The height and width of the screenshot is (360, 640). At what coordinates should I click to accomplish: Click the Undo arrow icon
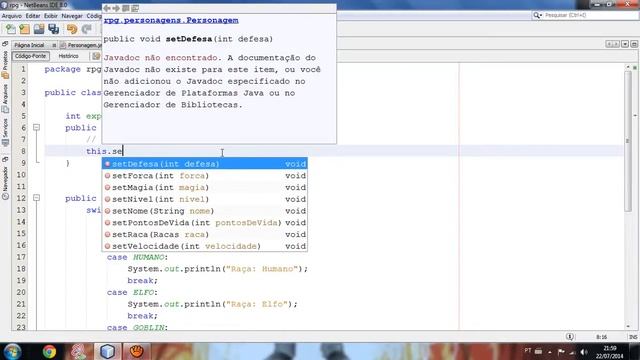[x=72, y=29]
